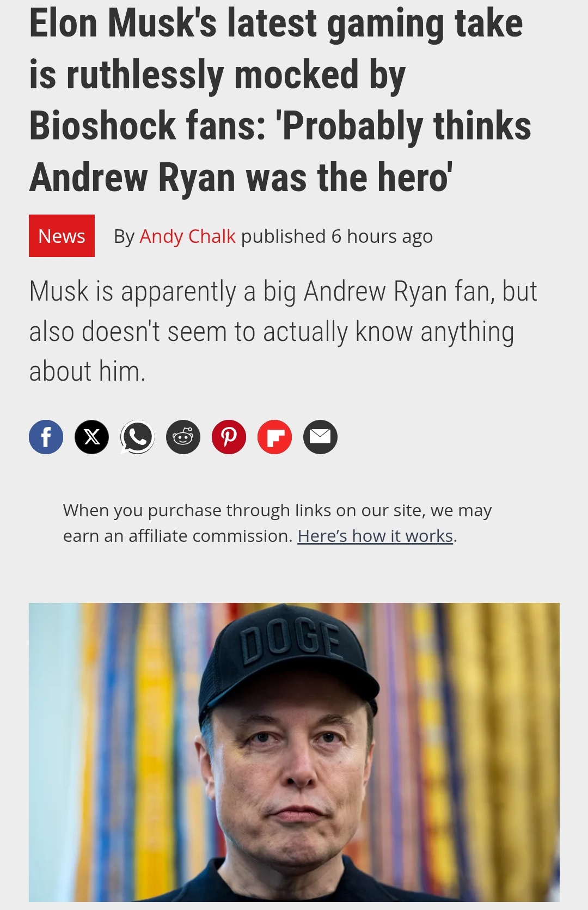Viewport: 588px width, 910px height.
Task: Share the article on Facebook
Action: pos(46,437)
